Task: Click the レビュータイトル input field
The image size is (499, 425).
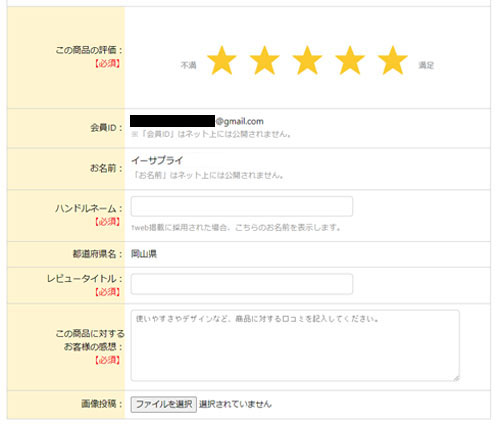Action: pos(242,284)
